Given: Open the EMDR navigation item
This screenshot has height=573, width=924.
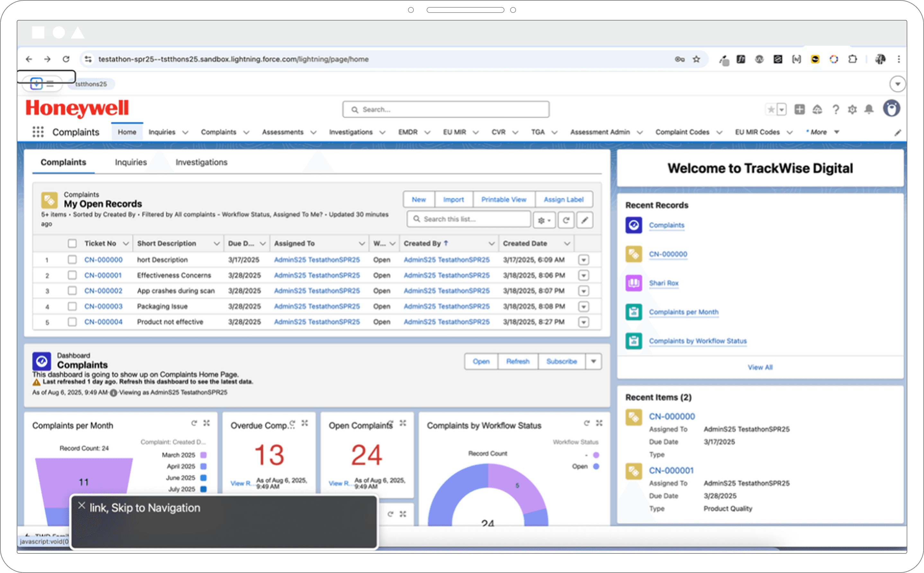Looking at the screenshot, I should click(x=408, y=132).
